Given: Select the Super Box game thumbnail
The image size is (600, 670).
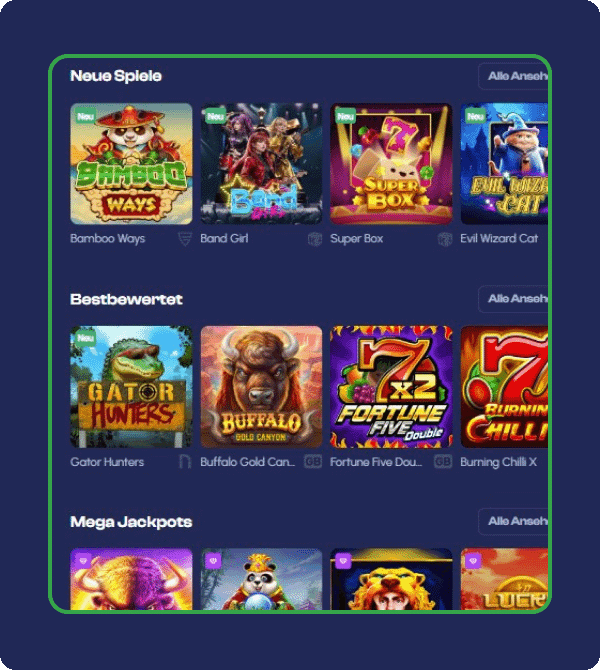Looking at the screenshot, I should click(391, 164).
